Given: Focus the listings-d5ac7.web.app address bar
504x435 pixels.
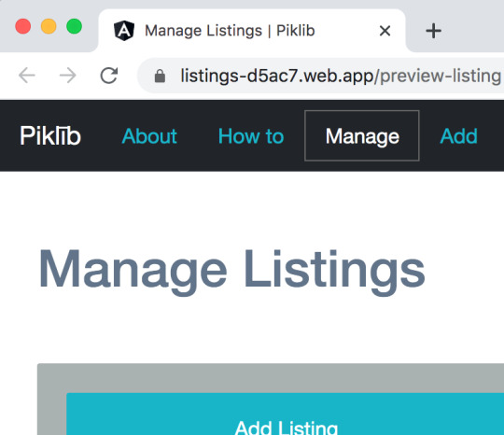Looking at the screenshot, I should point(321,76).
